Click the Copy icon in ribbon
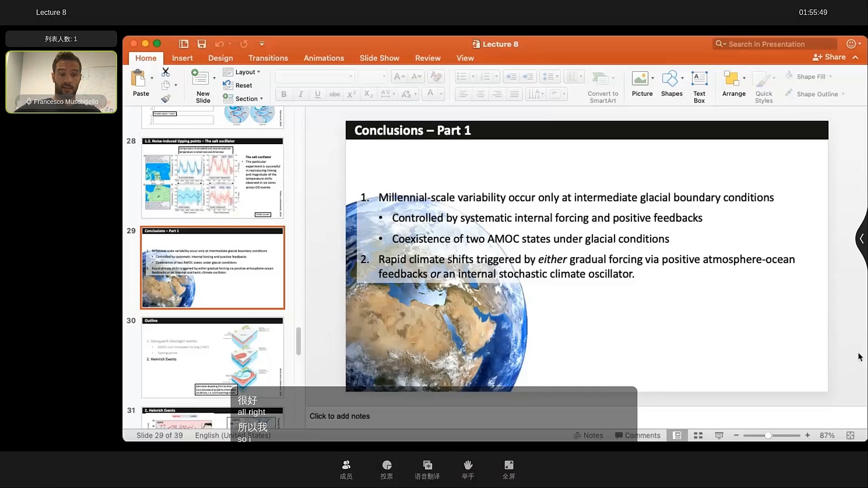 pos(166,85)
